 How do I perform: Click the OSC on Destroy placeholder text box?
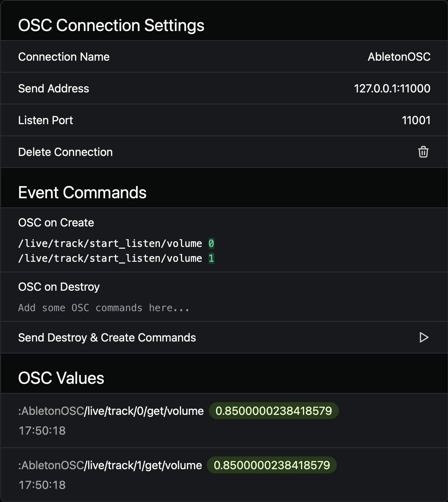point(104,308)
